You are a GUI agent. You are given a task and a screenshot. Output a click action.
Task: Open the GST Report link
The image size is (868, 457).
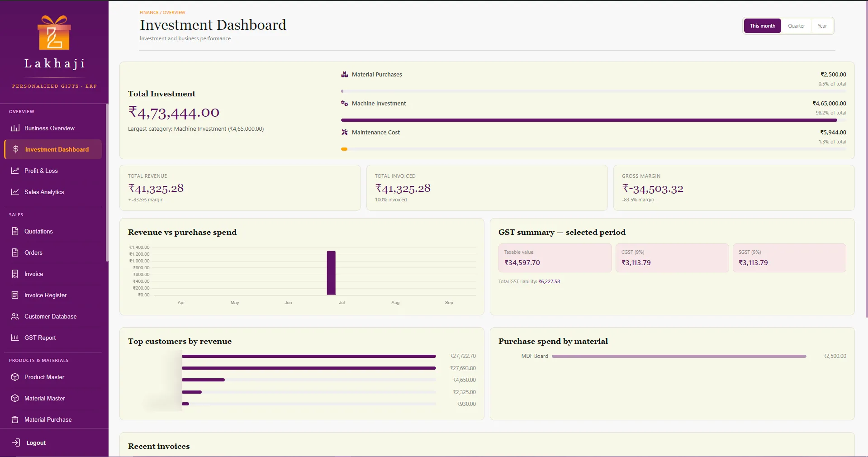tap(53, 338)
